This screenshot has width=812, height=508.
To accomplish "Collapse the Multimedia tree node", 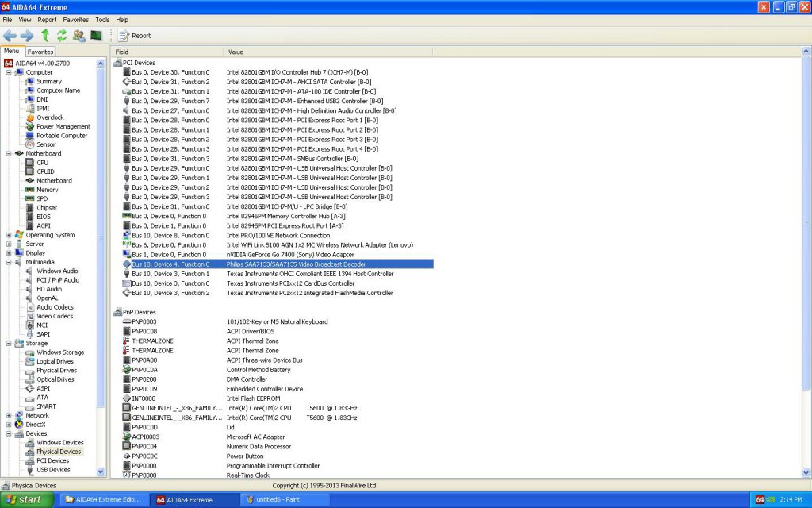I will coord(9,262).
